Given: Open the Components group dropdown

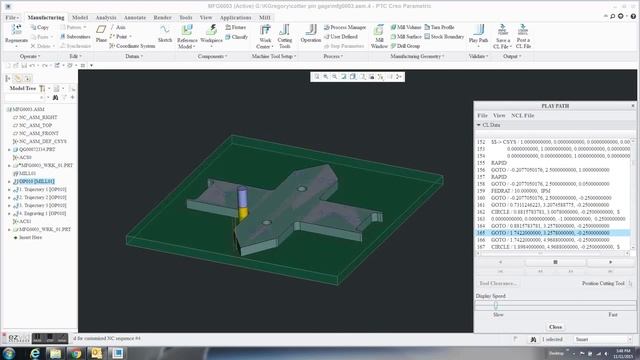Looking at the screenshot, I should point(213,56).
